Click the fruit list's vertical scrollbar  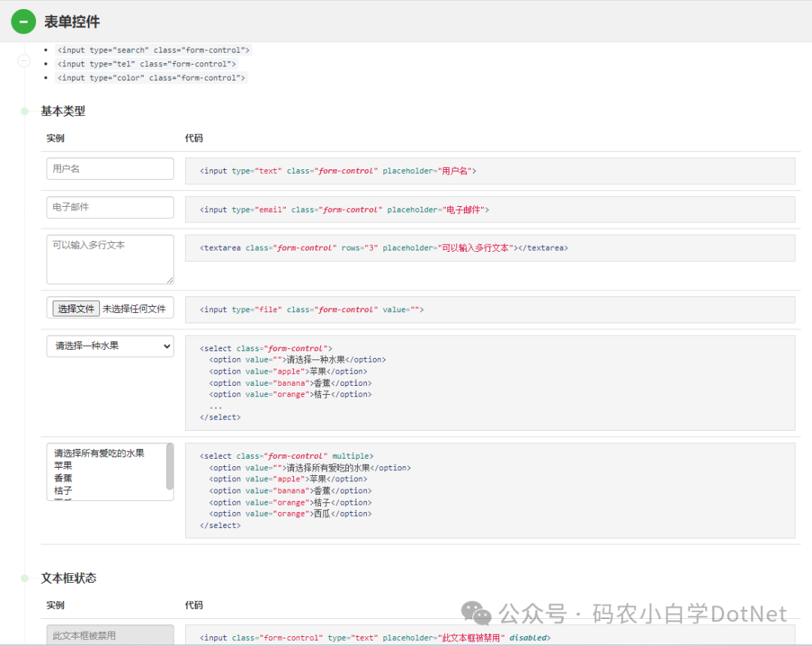click(x=170, y=466)
